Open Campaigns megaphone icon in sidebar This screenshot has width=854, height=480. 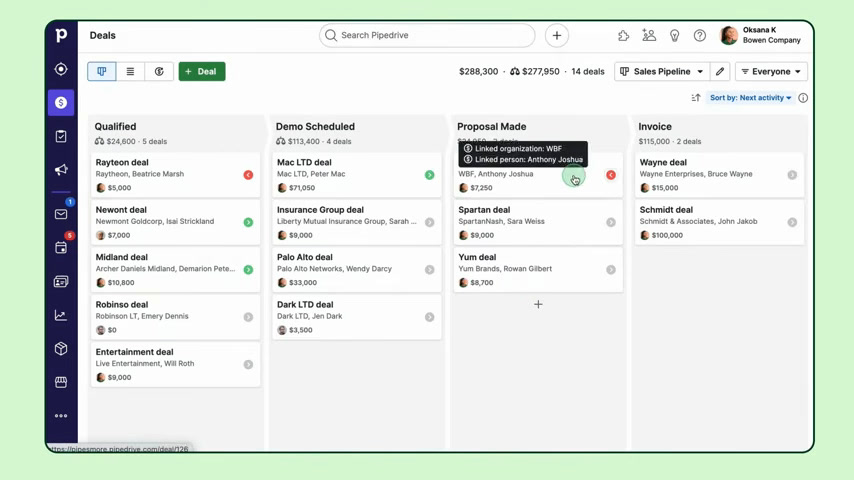(61, 169)
